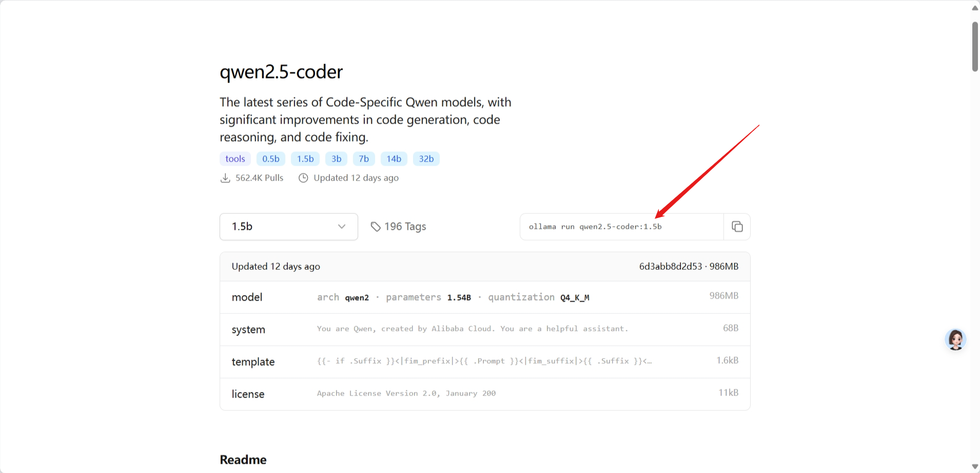Viewport: 980px width, 473px height.
Task: Select the tools tag badge
Action: pyautogui.click(x=235, y=159)
